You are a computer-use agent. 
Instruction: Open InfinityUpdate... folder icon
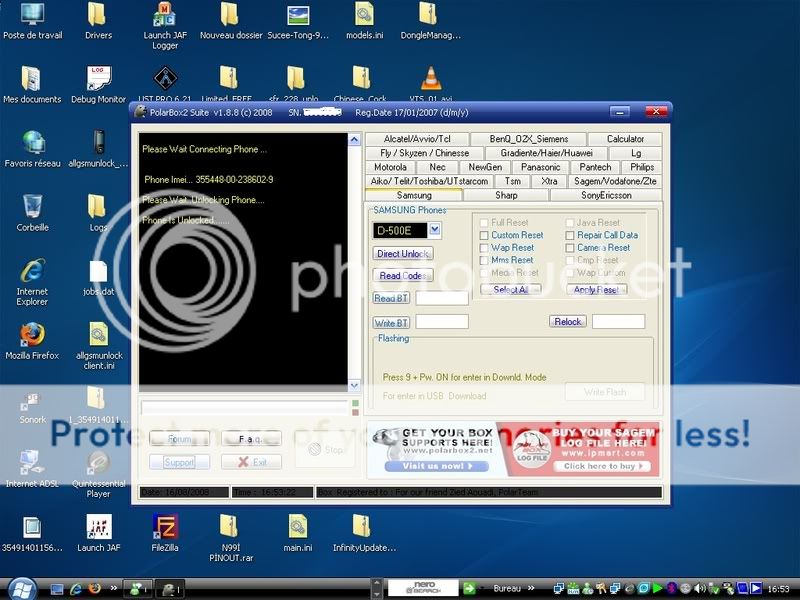click(364, 533)
